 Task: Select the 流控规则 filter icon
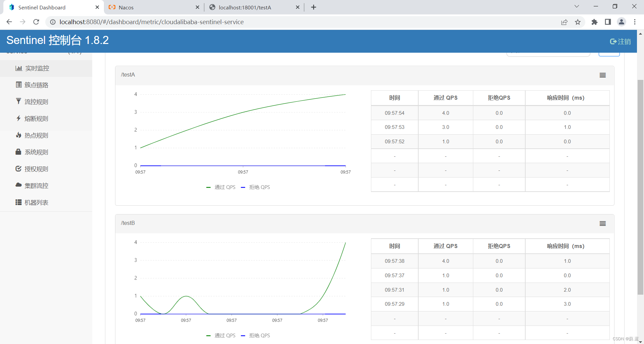(x=18, y=101)
